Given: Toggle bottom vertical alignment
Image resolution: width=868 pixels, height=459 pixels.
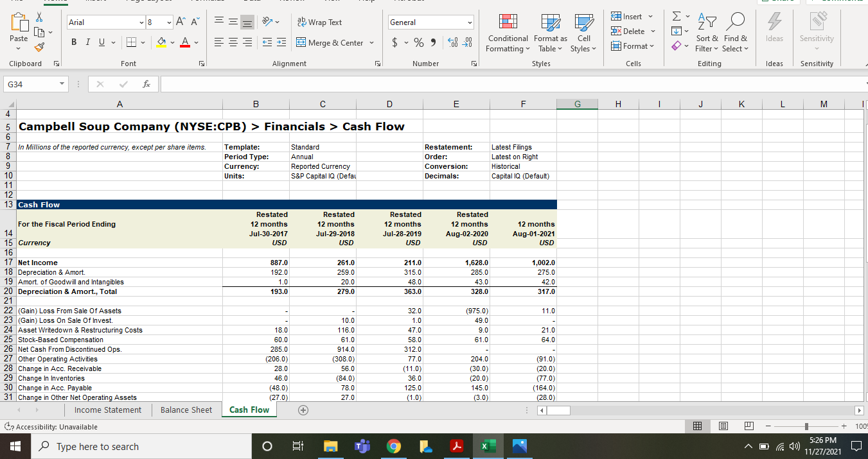Looking at the screenshot, I should click(x=247, y=22).
